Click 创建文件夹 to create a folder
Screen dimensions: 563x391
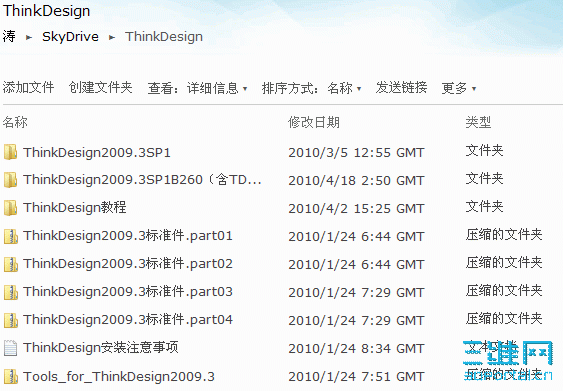tap(101, 88)
